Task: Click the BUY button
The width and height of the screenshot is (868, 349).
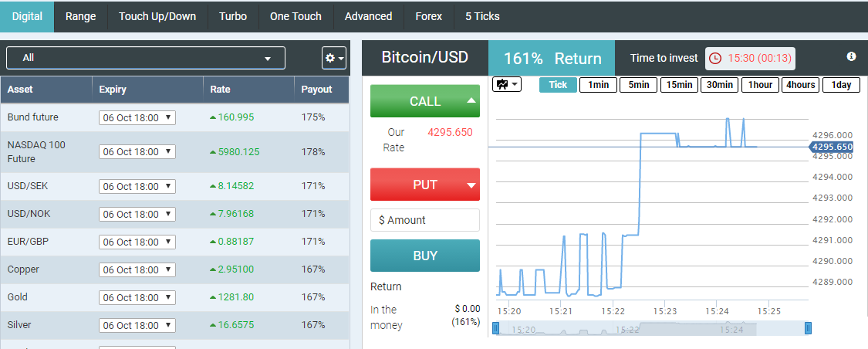Action: coord(425,256)
